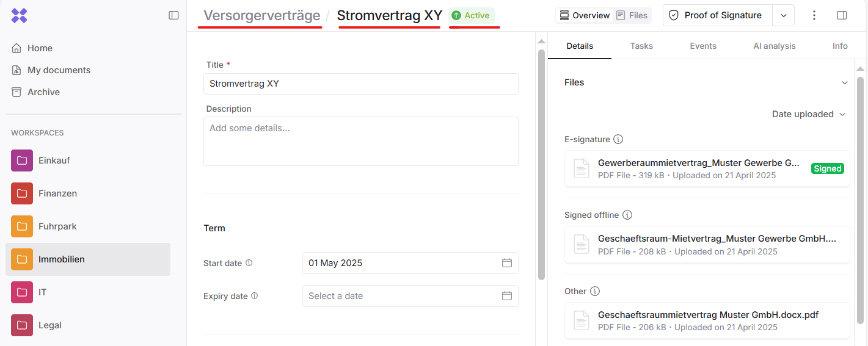Open the AI analysis tab
The width and height of the screenshot is (868, 346).
(x=774, y=46)
